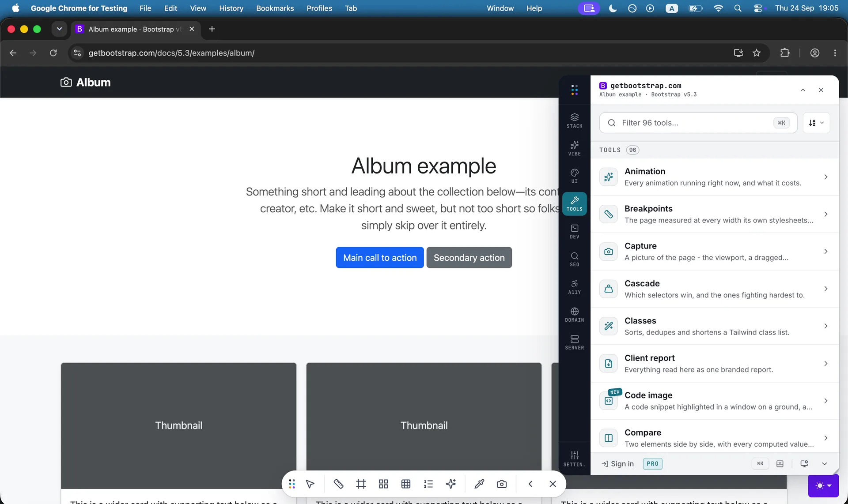Activate the ruler measure tool
The image size is (848, 504).
coord(338,484)
